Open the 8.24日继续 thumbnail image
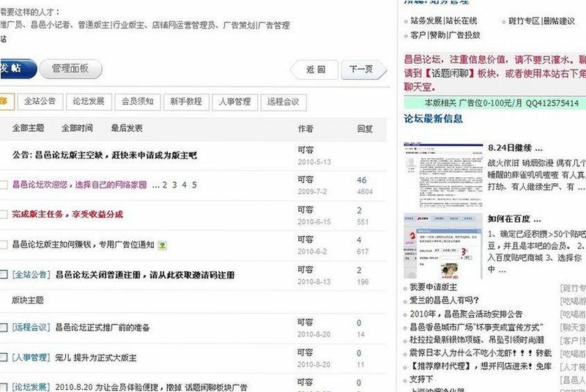 click(x=443, y=174)
